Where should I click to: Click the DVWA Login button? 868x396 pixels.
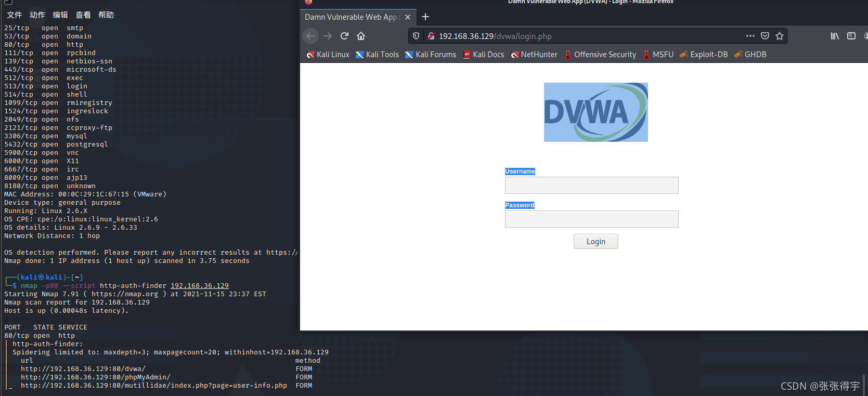(595, 242)
